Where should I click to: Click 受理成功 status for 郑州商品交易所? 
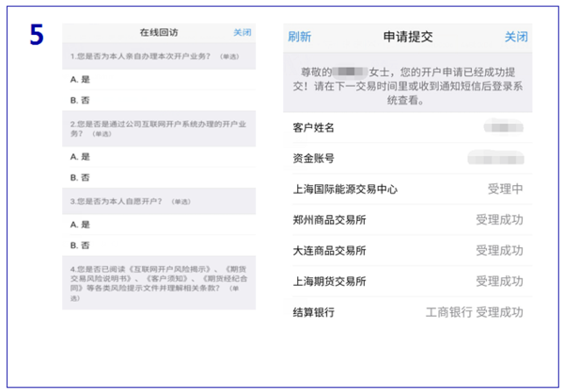pos(499,220)
